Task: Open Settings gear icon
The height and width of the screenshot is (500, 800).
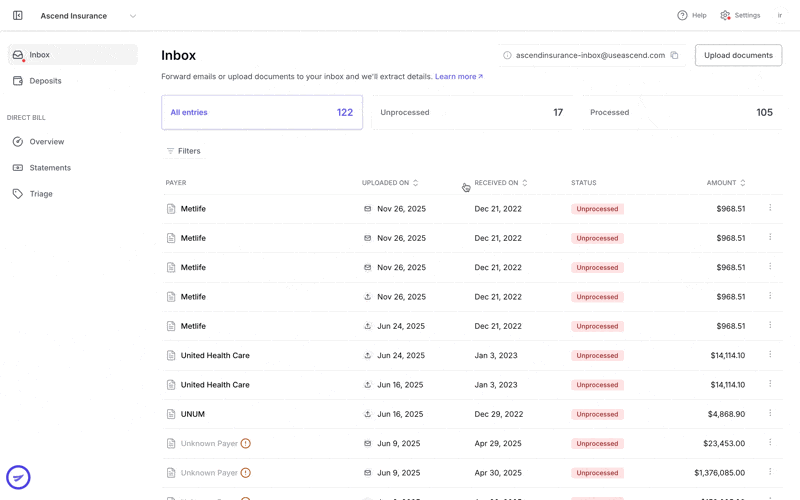Action: coord(725,15)
